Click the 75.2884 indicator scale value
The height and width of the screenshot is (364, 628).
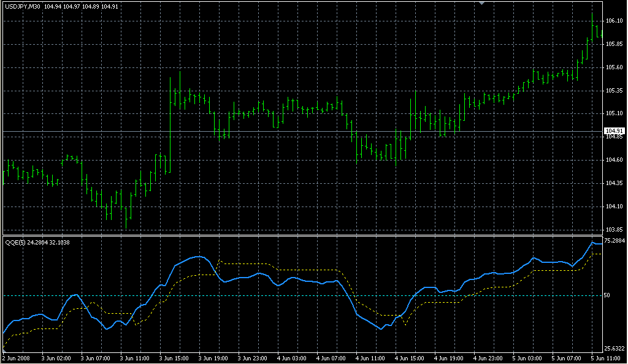615,241
